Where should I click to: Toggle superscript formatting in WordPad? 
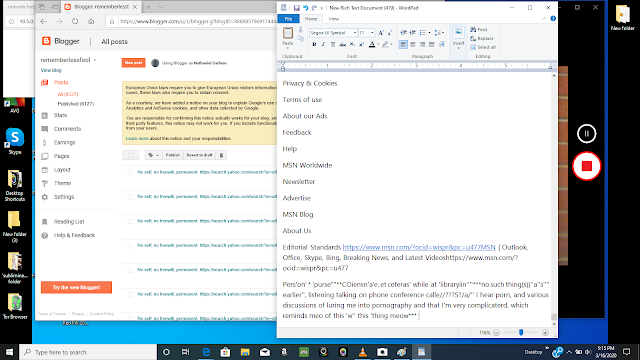[361, 44]
